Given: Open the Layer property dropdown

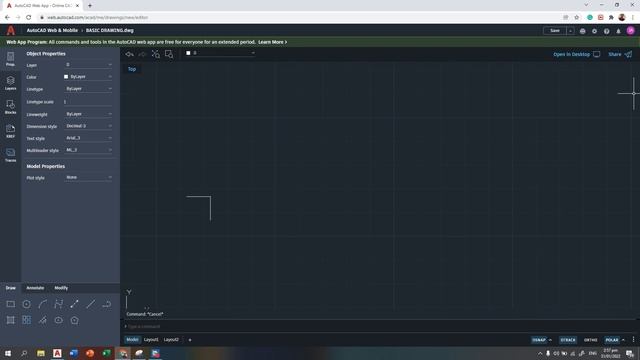Looking at the screenshot, I should point(88,64).
